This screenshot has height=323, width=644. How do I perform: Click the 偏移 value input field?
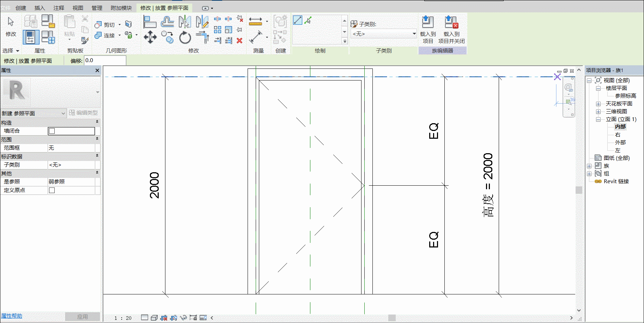pyautogui.click(x=105, y=60)
